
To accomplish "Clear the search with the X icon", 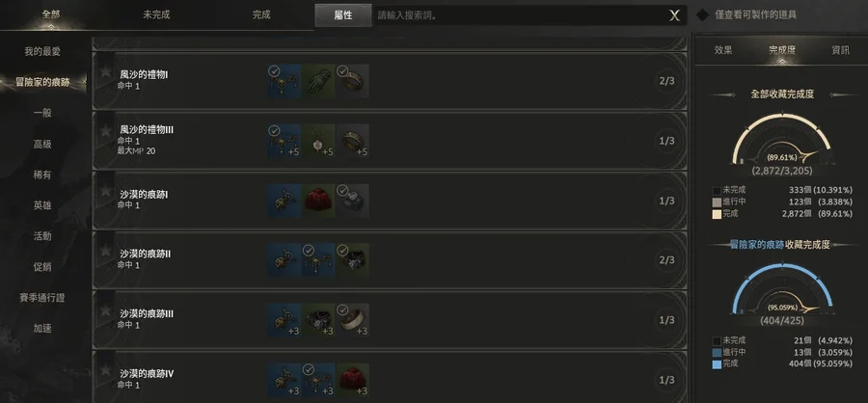I will coord(674,15).
